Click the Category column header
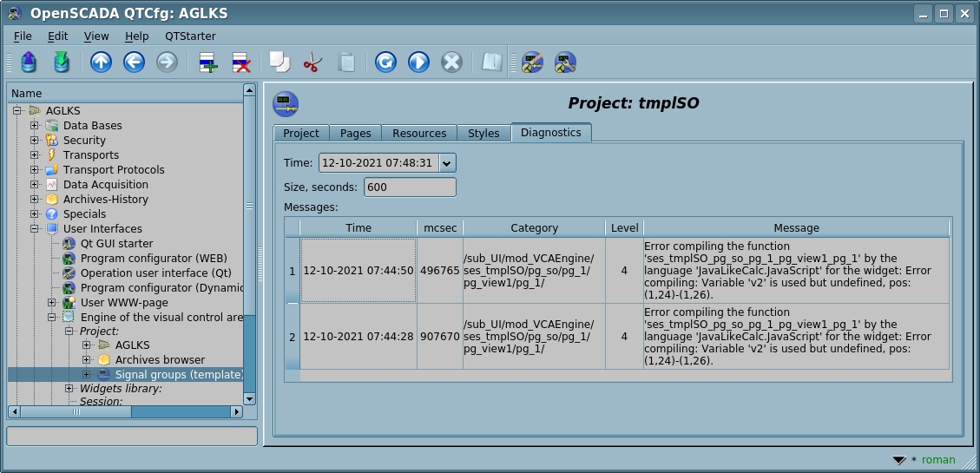Viewport: 980px width, 473px height. tap(534, 228)
